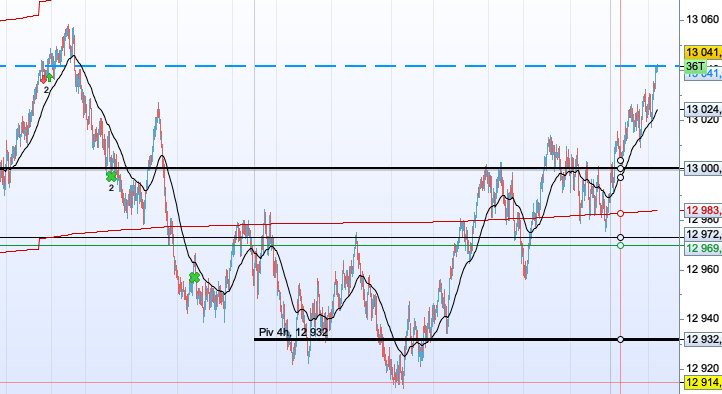Click the 12 932 pivot price label
This screenshot has height=394, width=722.
tap(703, 339)
